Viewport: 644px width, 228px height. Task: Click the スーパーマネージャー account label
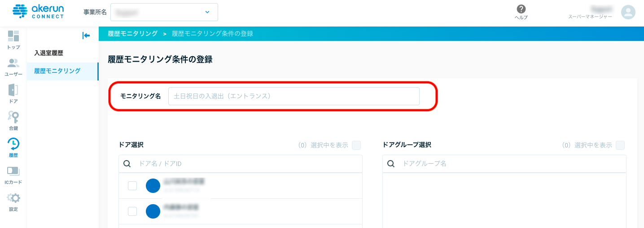(x=590, y=17)
